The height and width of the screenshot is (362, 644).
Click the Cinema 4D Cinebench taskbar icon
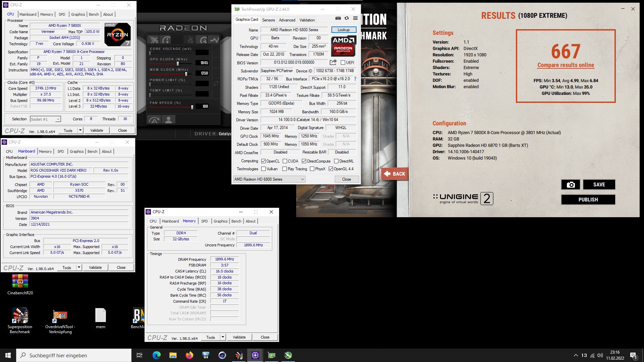222,355
